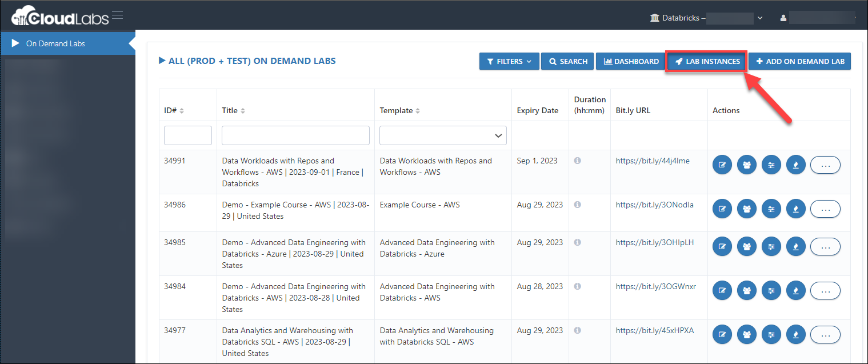The width and height of the screenshot is (868, 364).
Task: Click URL https://bit.ly/3OHIpLH
Action: click(655, 242)
